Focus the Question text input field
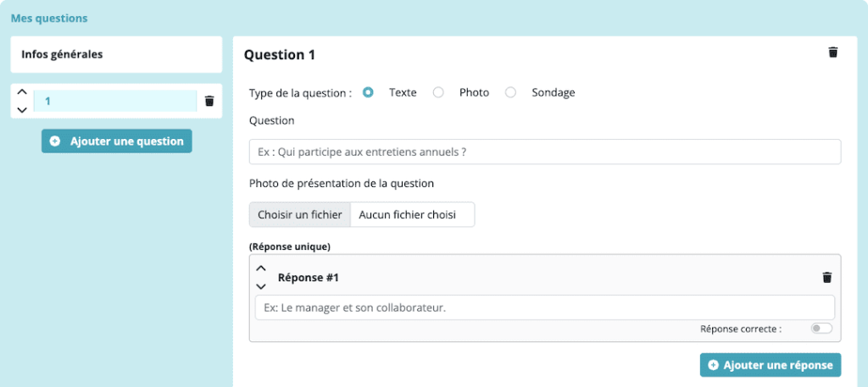868x387 pixels. point(545,152)
